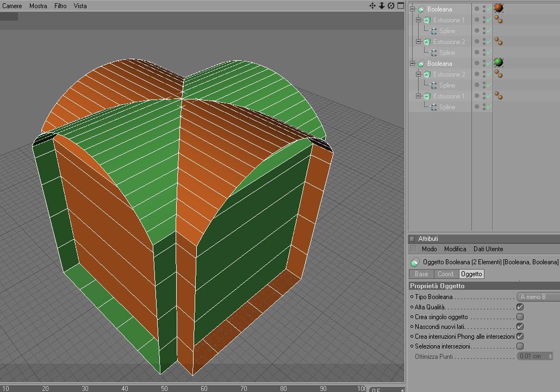Click the viewport rotate icon
Viewport: 560px width, 392px height.
click(x=391, y=6)
